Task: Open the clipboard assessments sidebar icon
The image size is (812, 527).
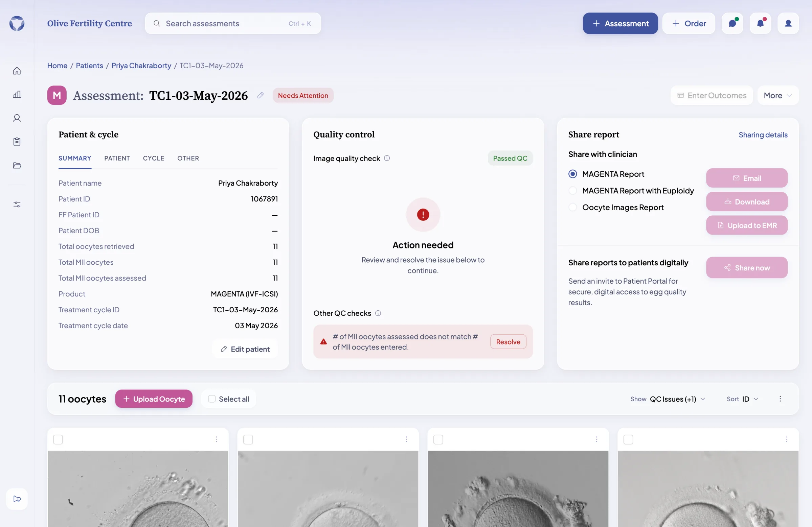Action: click(x=17, y=141)
